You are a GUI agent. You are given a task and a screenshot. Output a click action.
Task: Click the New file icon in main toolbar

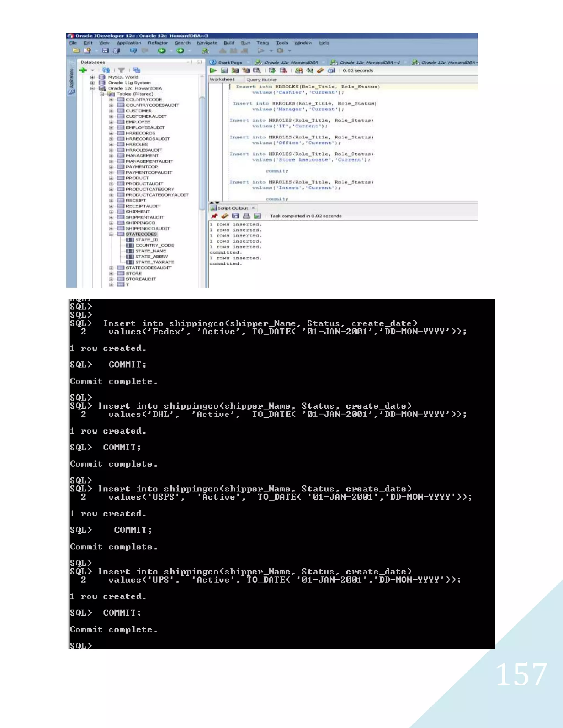pyautogui.click(x=87, y=51)
